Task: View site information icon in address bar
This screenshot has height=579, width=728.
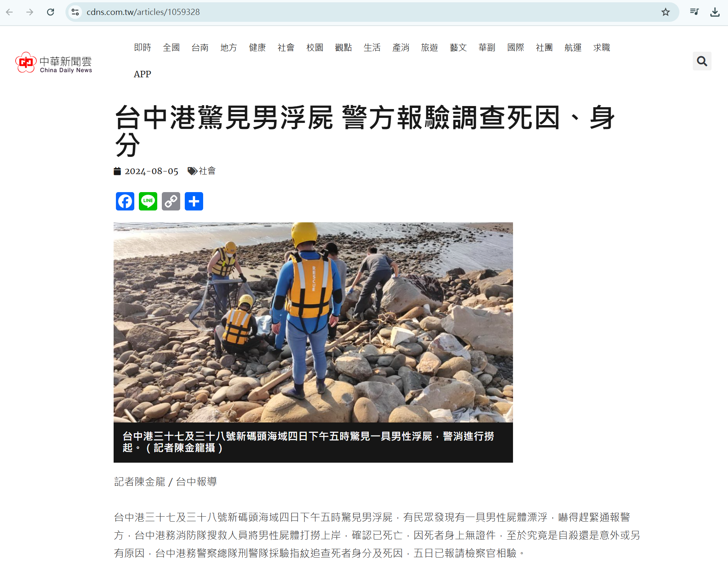Action: tap(75, 12)
